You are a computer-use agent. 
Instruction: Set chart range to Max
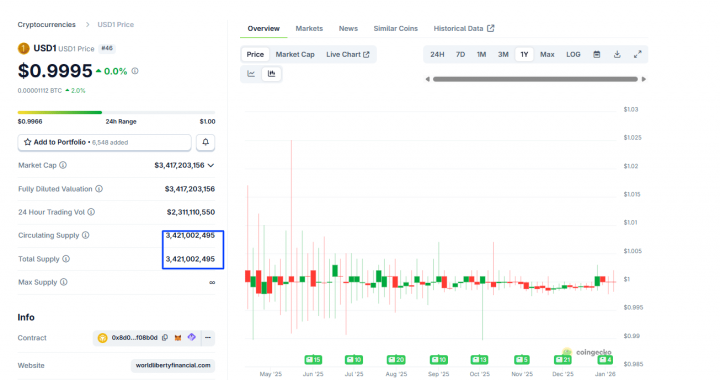[x=547, y=55]
